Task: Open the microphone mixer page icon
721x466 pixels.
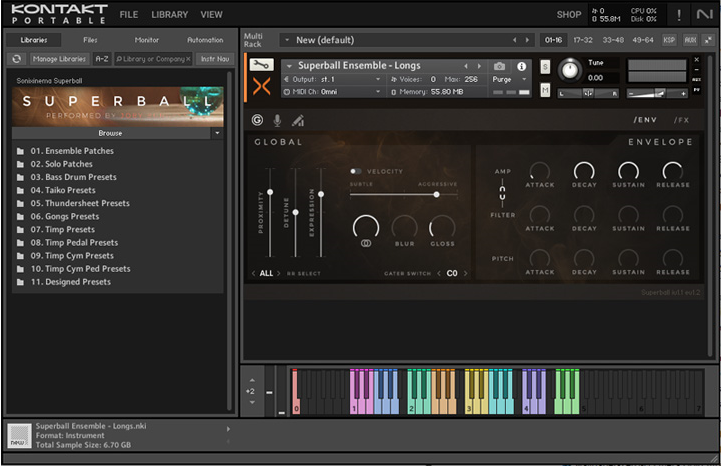Action: 277,121
